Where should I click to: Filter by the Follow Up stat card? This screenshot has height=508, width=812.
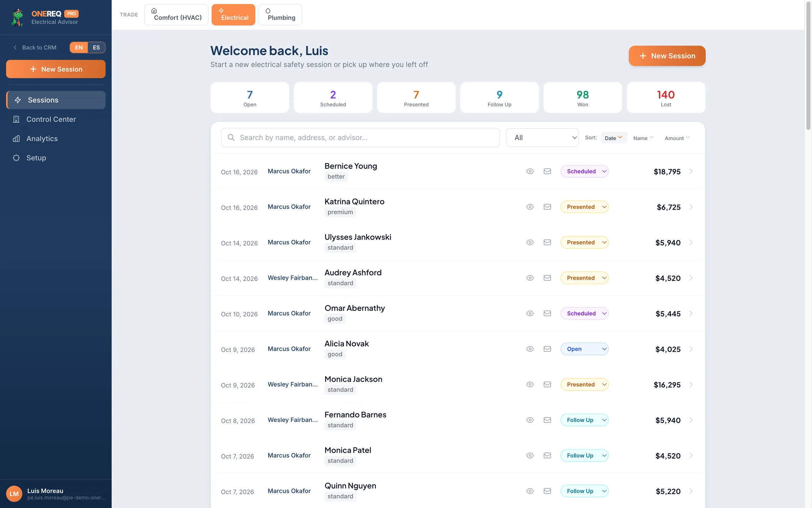coord(499,98)
